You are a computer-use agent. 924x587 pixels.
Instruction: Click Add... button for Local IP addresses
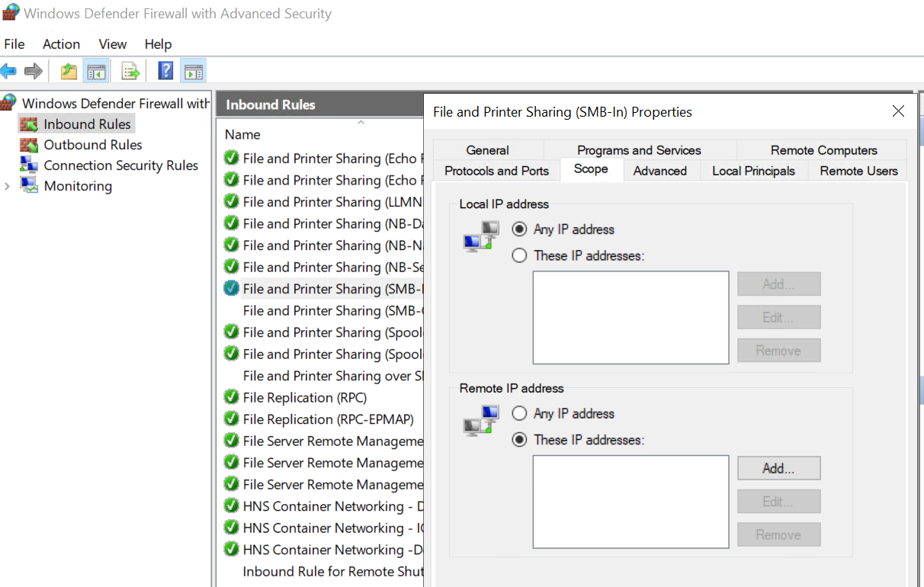[779, 284]
